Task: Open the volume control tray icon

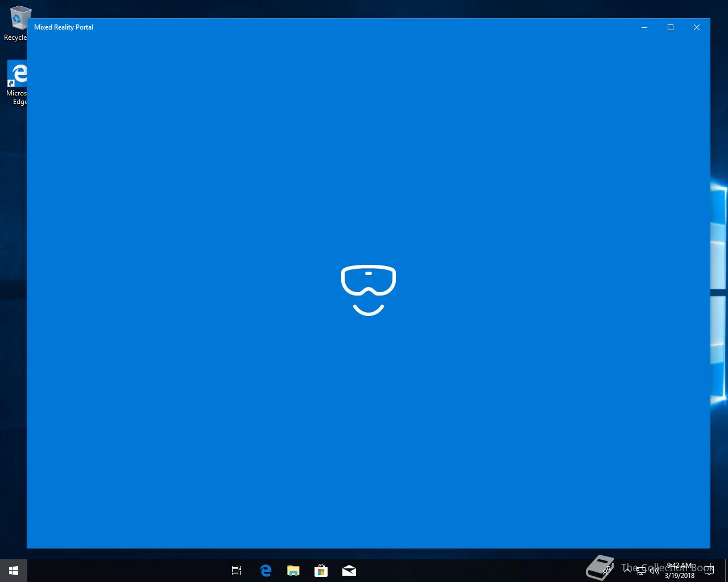Action: point(654,570)
